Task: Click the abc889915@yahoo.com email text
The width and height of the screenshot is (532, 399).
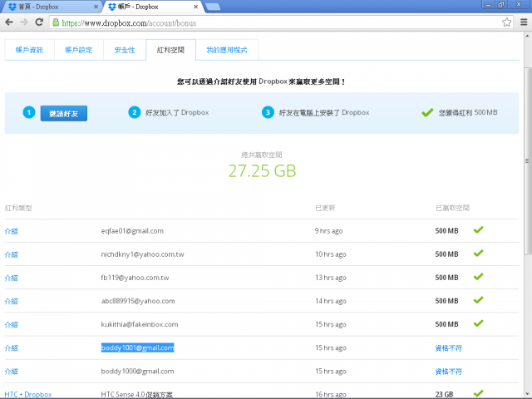Action: (138, 301)
